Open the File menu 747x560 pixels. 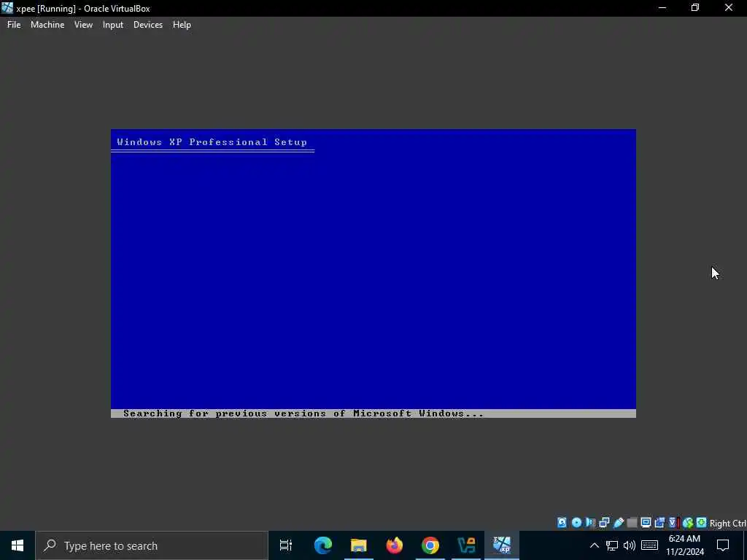14,25
